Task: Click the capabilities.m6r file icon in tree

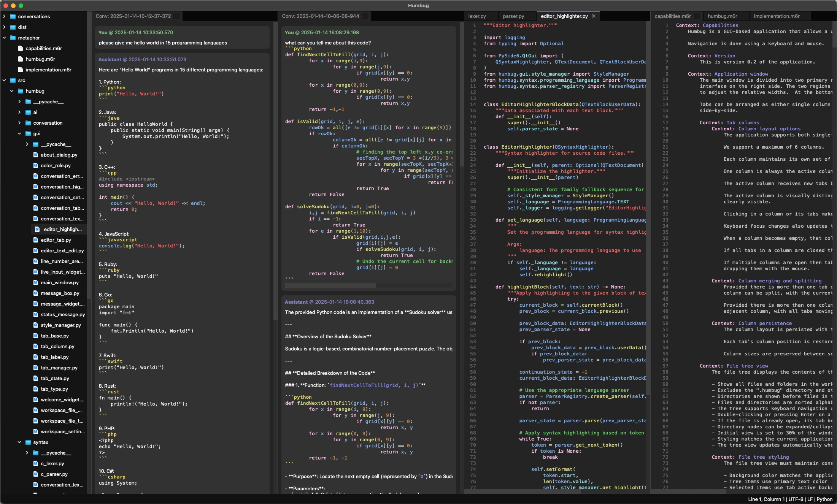Action: 21,48
